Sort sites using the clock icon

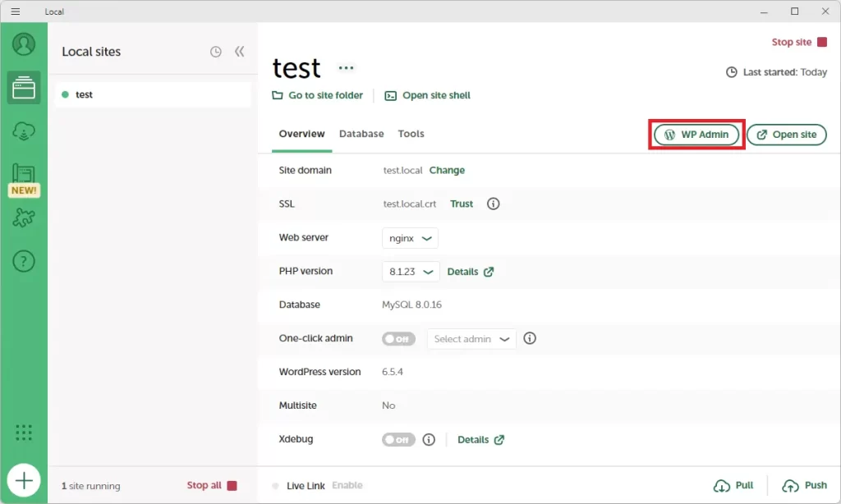click(x=215, y=52)
